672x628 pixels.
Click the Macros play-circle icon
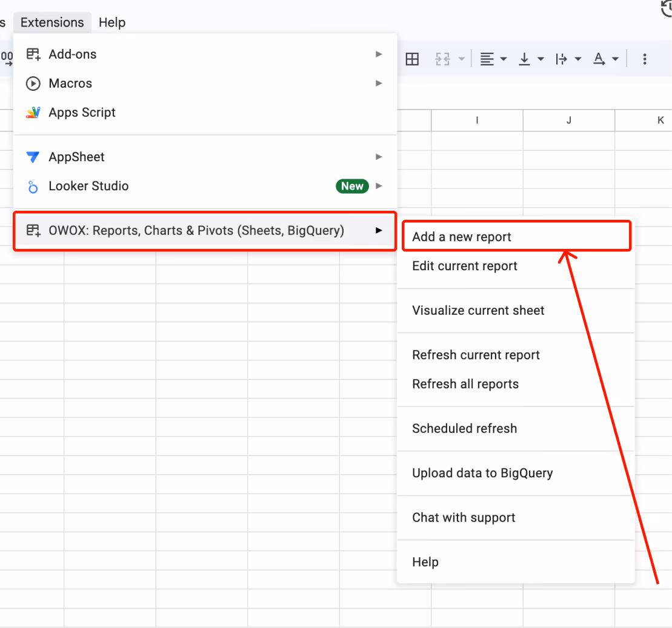(x=33, y=84)
